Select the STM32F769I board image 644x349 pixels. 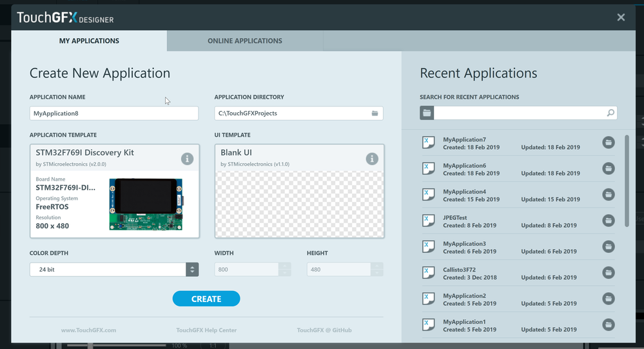pyautogui.click(x=146, y=204)
